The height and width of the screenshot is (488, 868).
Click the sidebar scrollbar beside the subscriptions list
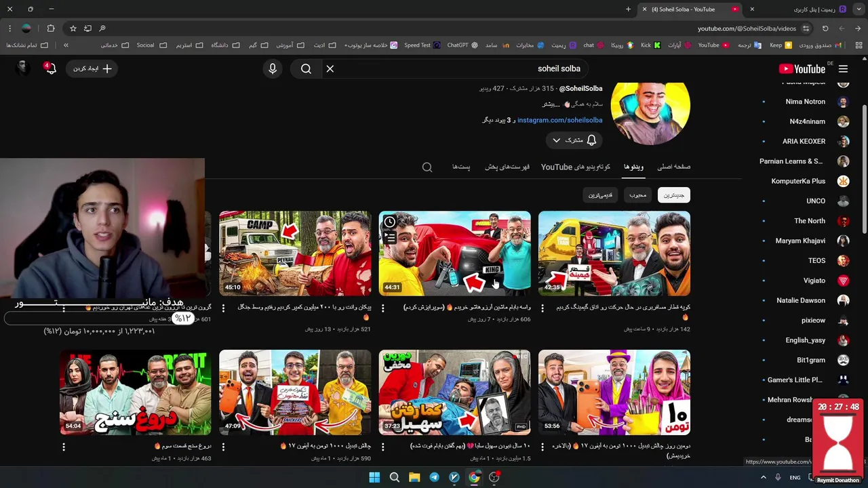(x=865, y=169)
